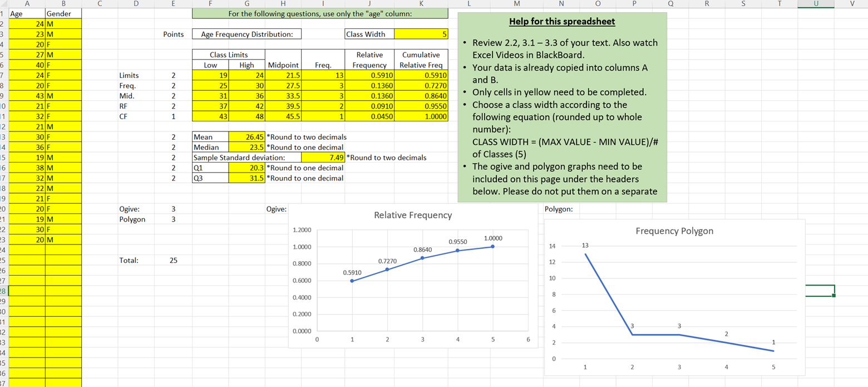This screenshot has width=868, height=387.
Task: Click the 'Age' header cell
Action: pos(27,13)
